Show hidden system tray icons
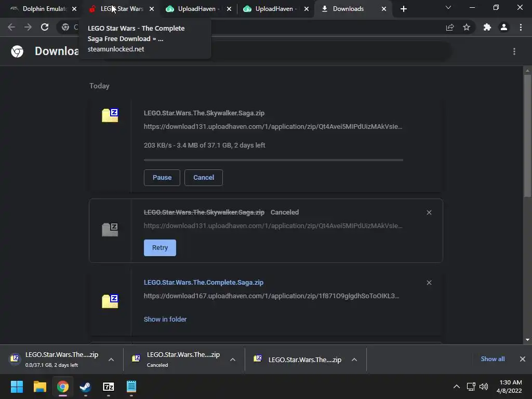Image resolution: width=532 pixels, height=399 pixels. click(457, 387)
